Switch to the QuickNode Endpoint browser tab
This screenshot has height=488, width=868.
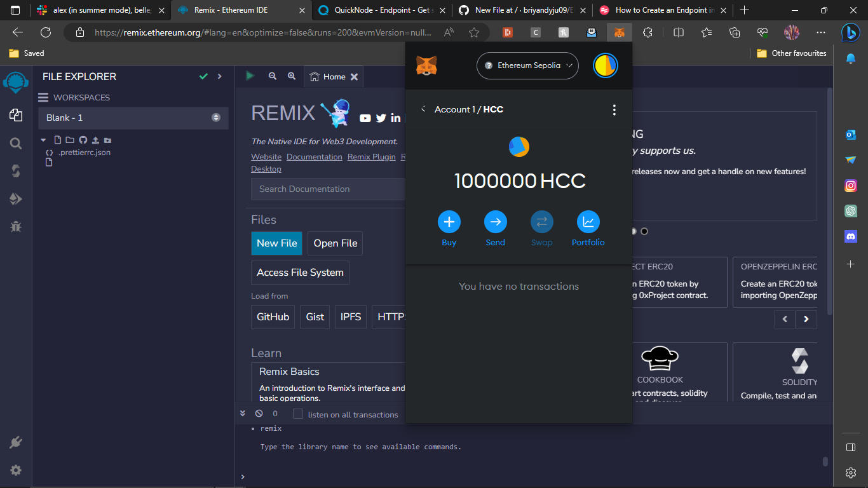(x=383, y=10)
